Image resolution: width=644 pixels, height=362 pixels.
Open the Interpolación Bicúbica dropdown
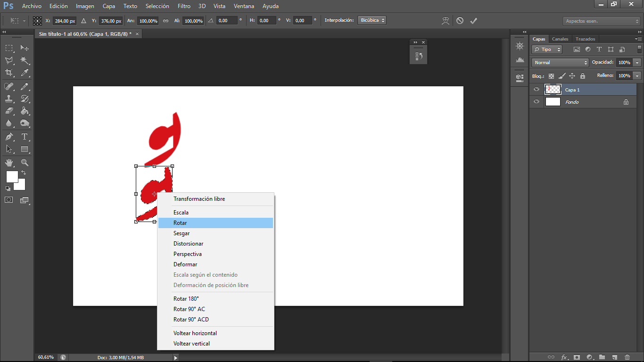tap(372, 20)
